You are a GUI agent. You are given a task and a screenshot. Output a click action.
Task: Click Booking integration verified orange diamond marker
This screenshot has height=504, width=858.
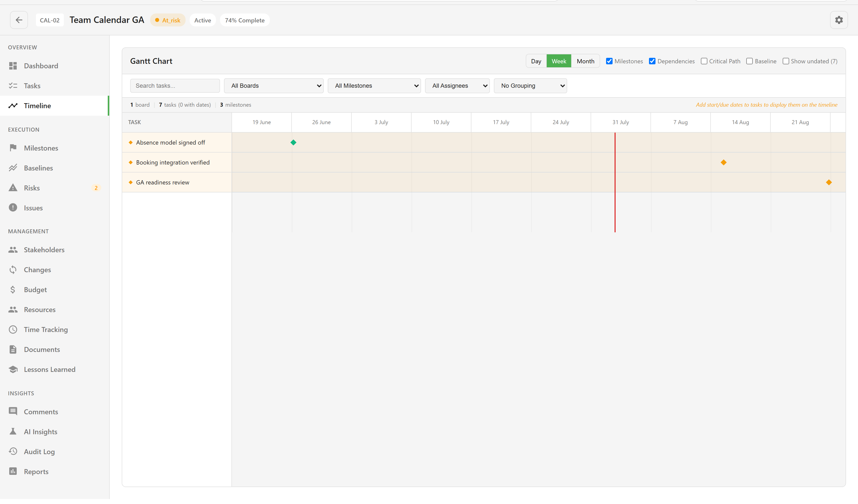pyautogui.click(x=724, y=162)
